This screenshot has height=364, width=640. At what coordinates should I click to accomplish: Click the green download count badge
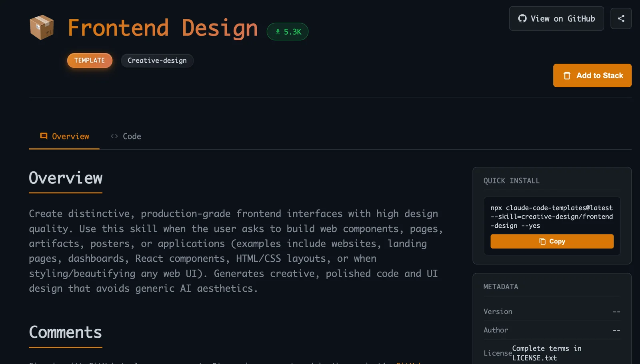click(x=288, y=32)
